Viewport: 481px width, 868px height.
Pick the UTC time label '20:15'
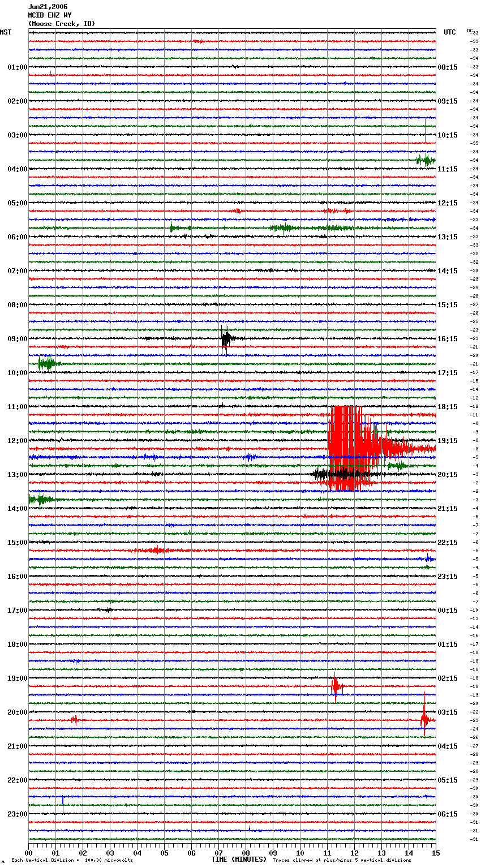click(448, 475)
